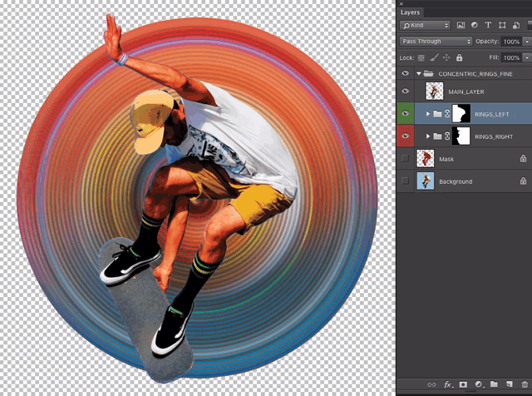Image resolution: width=532 pixels, height=396 pixels.
Task: Select the Mask layer thumbnail
Action: pos(426,158)
